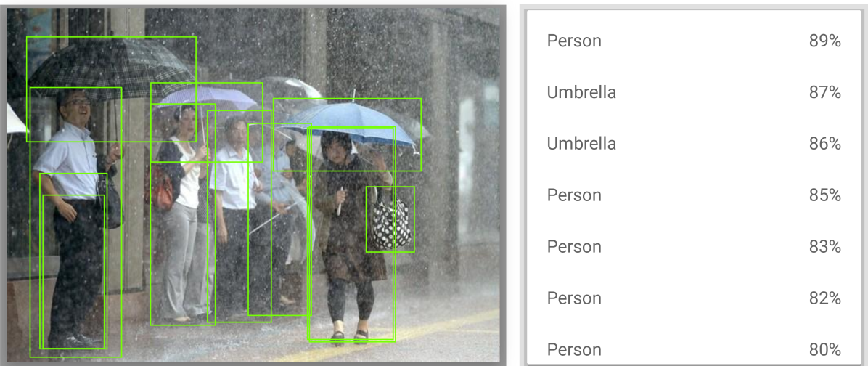Image resolution: width=868 pixels, height=366 pixels.
Task: Click the polka dot handbag bounding box
Action: [x=390, y=219]
